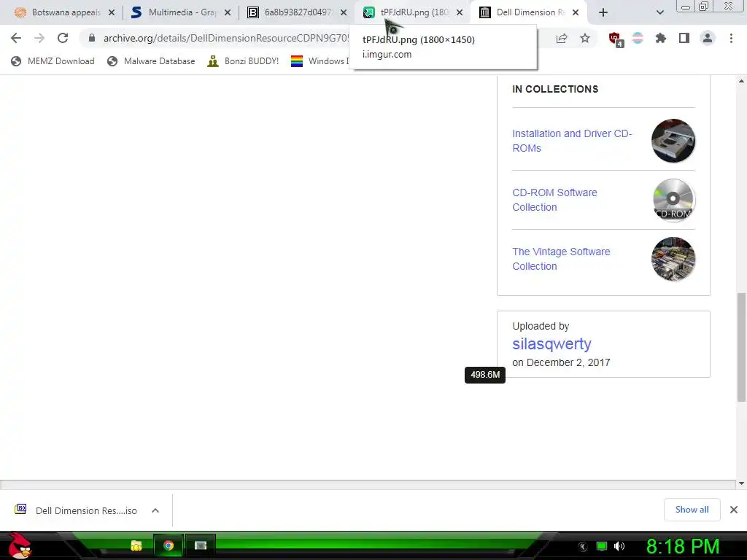Viewport: 747px width, 560px height.
Task: Open the Angry Birds start button
Action: click(x=20, y=545)
